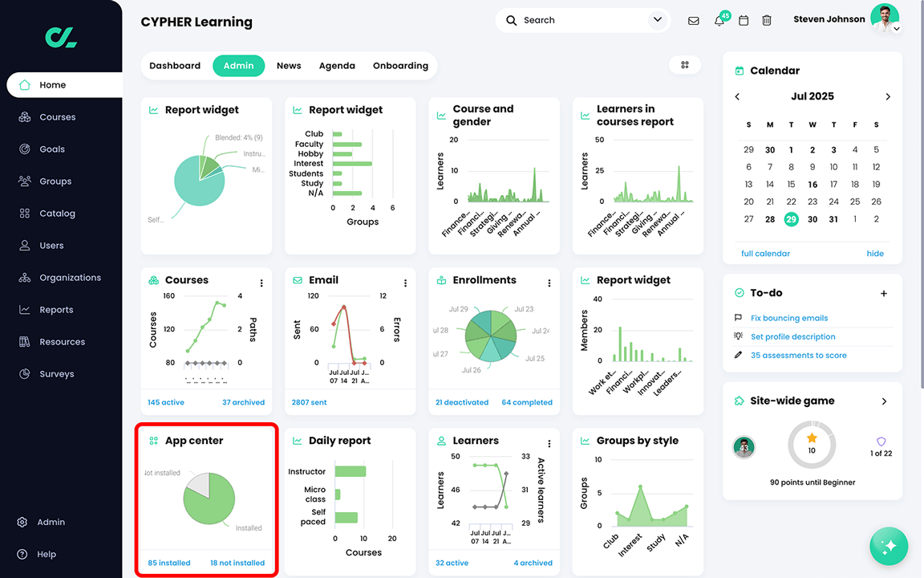Click the Search input field
Viewport: 924px width, 578px height.
tap(583, 20)
